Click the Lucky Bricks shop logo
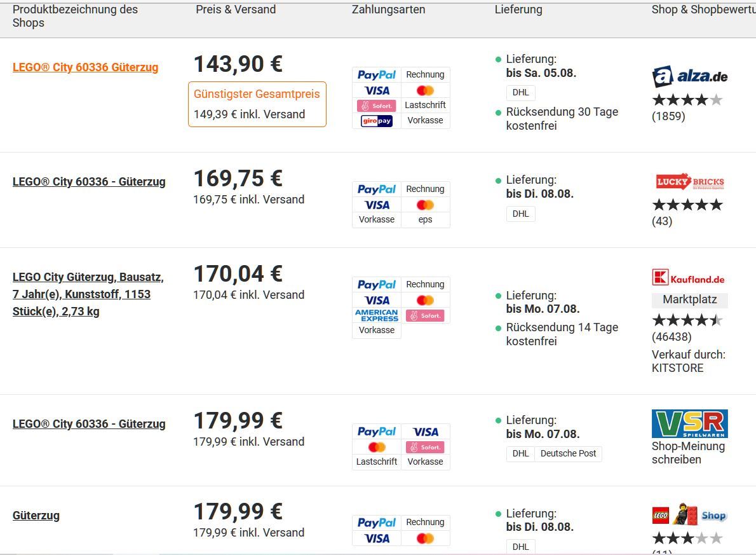Screen dimensions: 756x555 tap(690, 182)
